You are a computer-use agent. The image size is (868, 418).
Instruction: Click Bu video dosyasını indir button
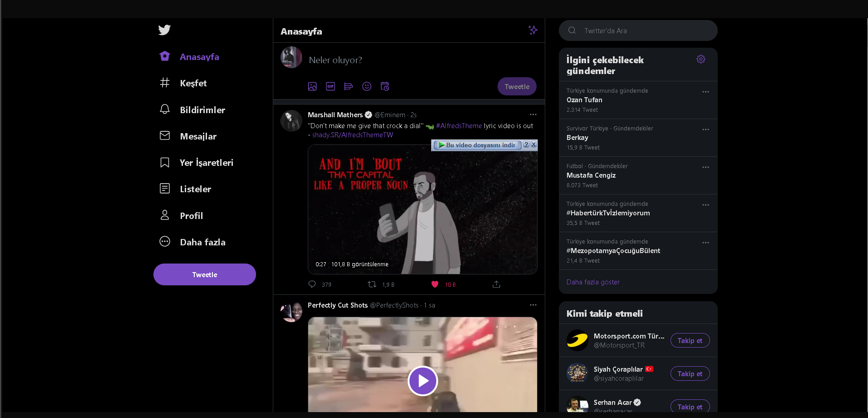coord(477,145)
